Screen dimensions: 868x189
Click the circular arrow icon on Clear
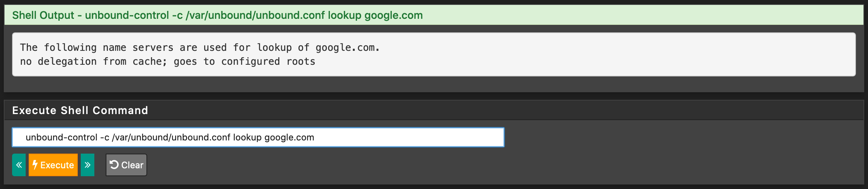114,165
